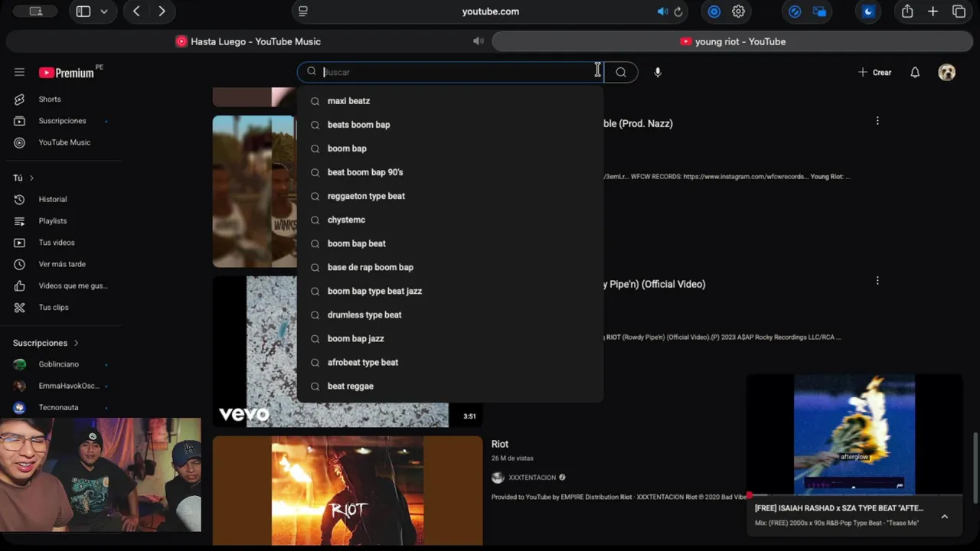Toggle the Safari sidebar button
The width and height of the screenshot is (980, 551).
(83, 11)
